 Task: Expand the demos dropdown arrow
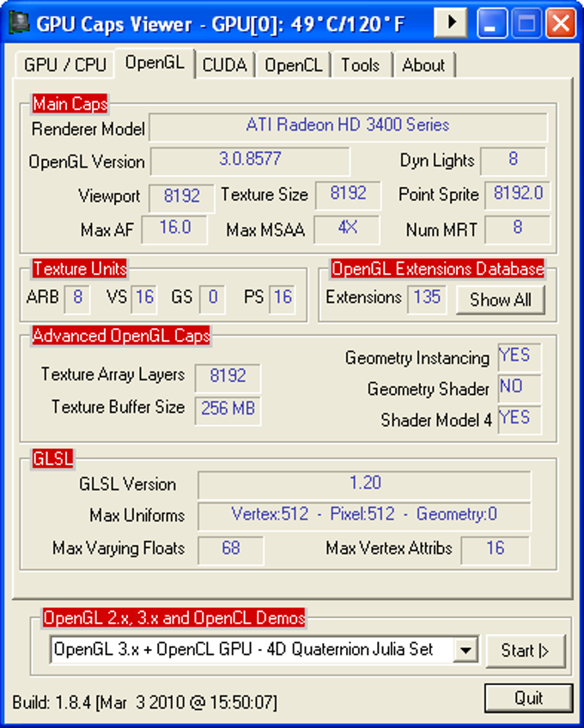[x=466, y=650]
